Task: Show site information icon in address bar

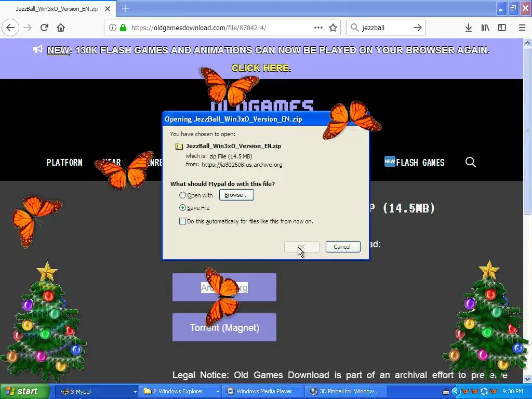Action: point(113,28)
